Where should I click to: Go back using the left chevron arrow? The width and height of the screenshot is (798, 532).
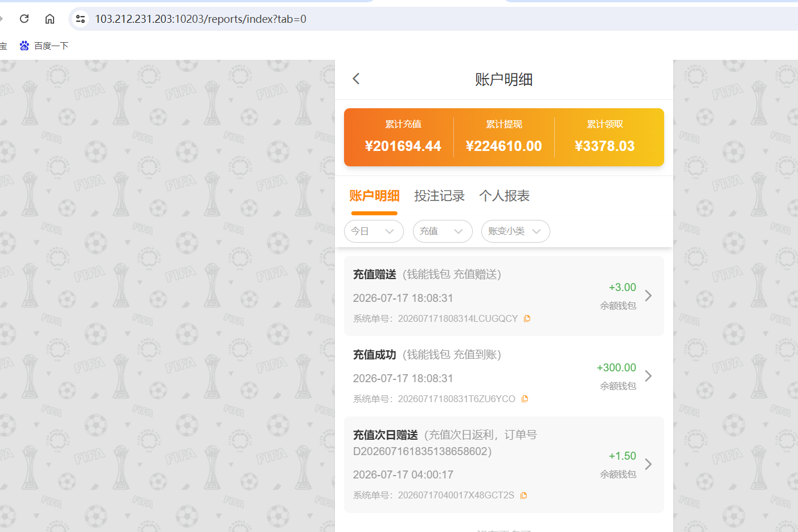(356, 79)
